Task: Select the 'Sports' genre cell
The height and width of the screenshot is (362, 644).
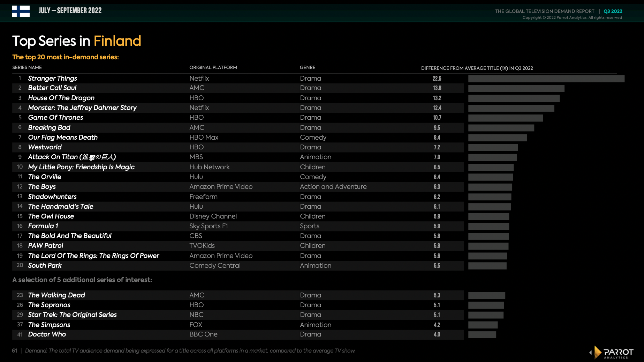Action: click(310, 226)
